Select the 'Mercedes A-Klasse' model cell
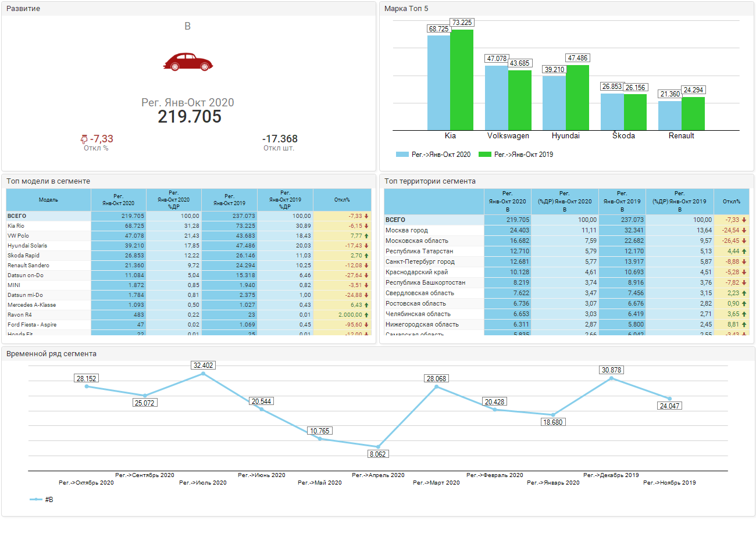Screen dimensions: 756x534 49,304
